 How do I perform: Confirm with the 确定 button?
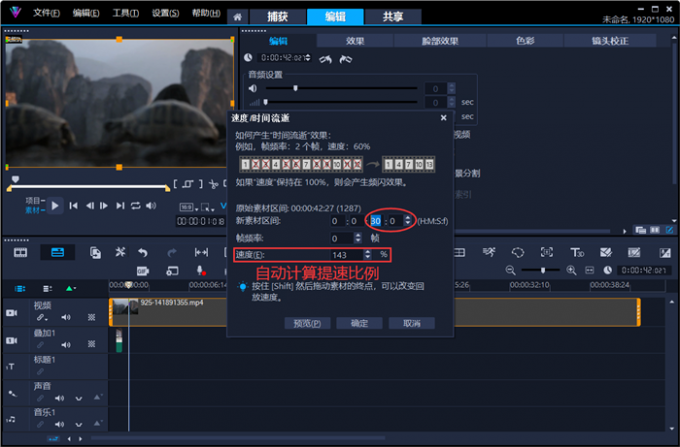coord(359,323)
